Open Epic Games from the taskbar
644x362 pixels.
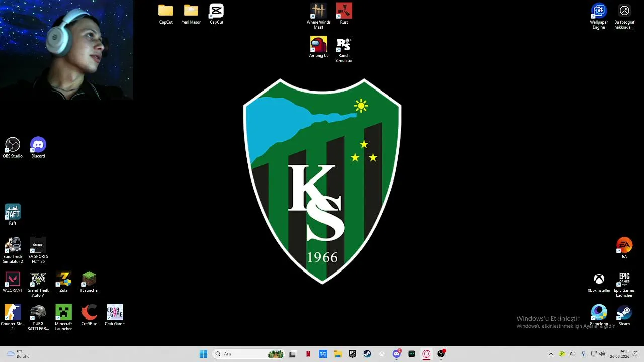click(352, 354)
